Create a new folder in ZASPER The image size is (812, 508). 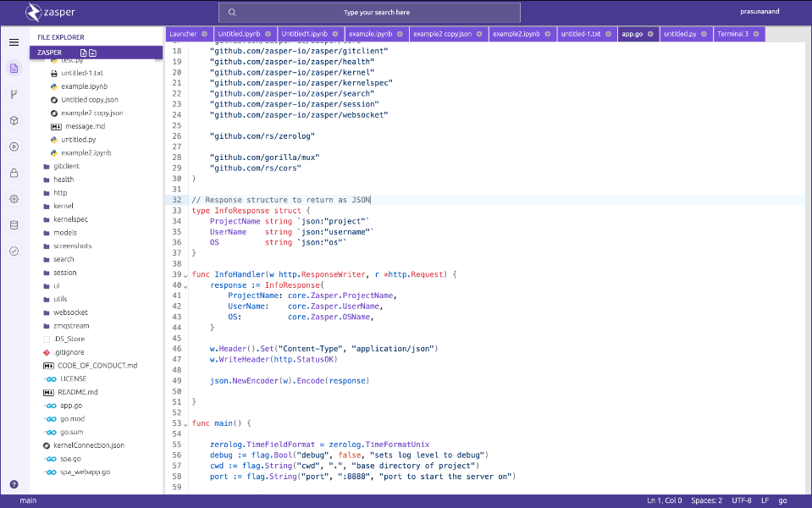[93, 52]
